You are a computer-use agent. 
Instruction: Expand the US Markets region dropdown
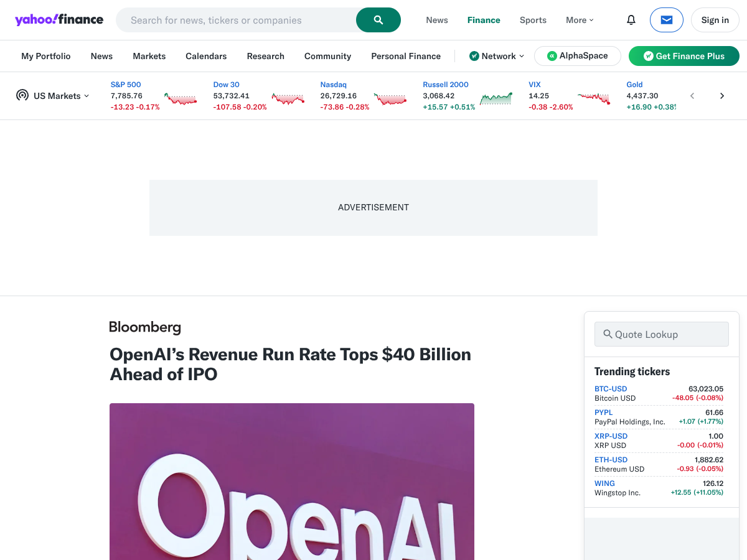pos(53,96)
